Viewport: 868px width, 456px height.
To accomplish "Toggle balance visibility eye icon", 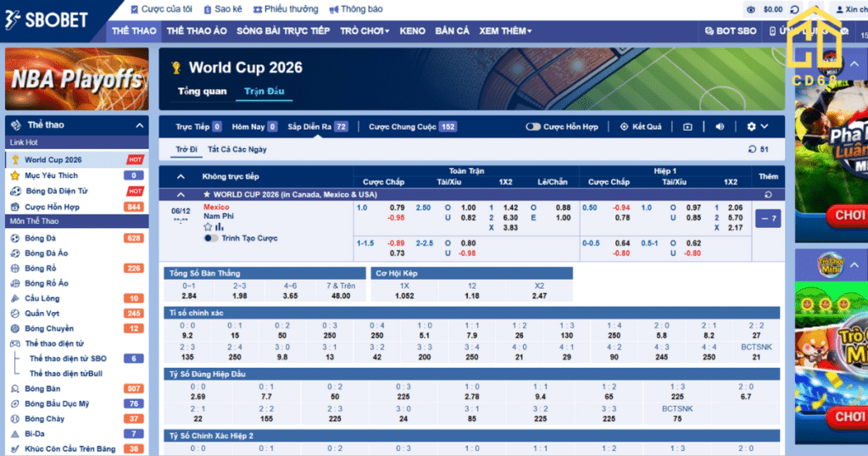I will click(x=751, y=9).
